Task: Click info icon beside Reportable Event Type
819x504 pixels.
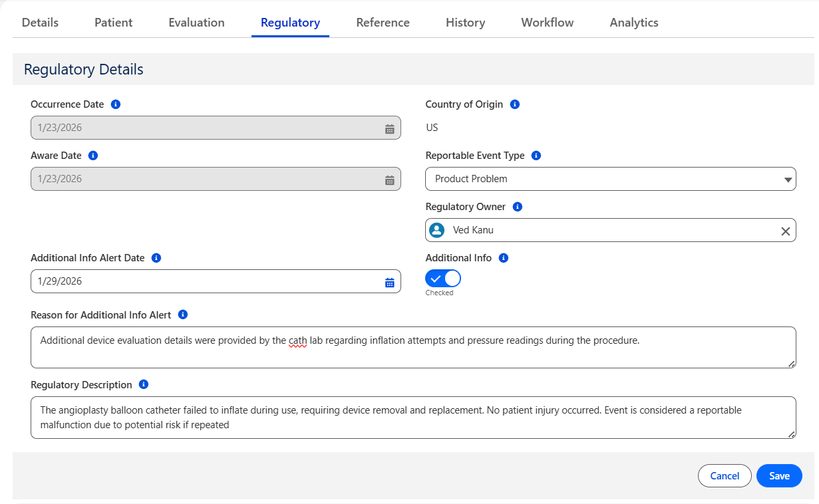Action: [536, 156]
